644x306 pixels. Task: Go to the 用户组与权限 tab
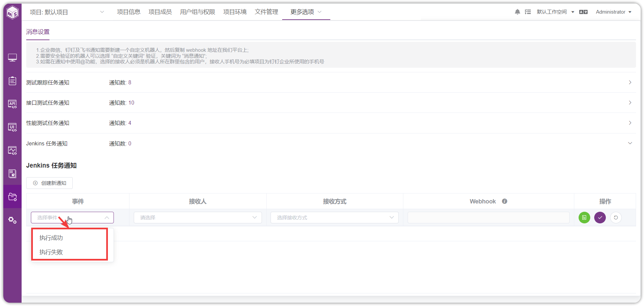coord(198,12)
